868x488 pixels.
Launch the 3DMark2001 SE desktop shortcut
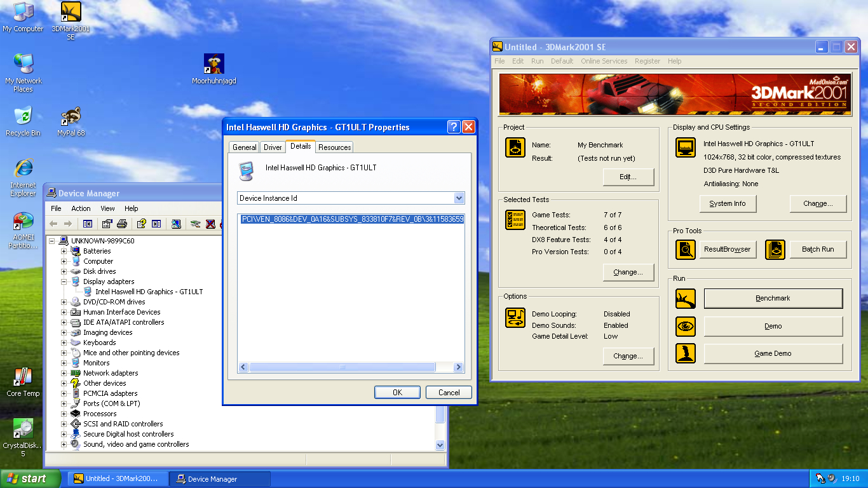point(71,21)
